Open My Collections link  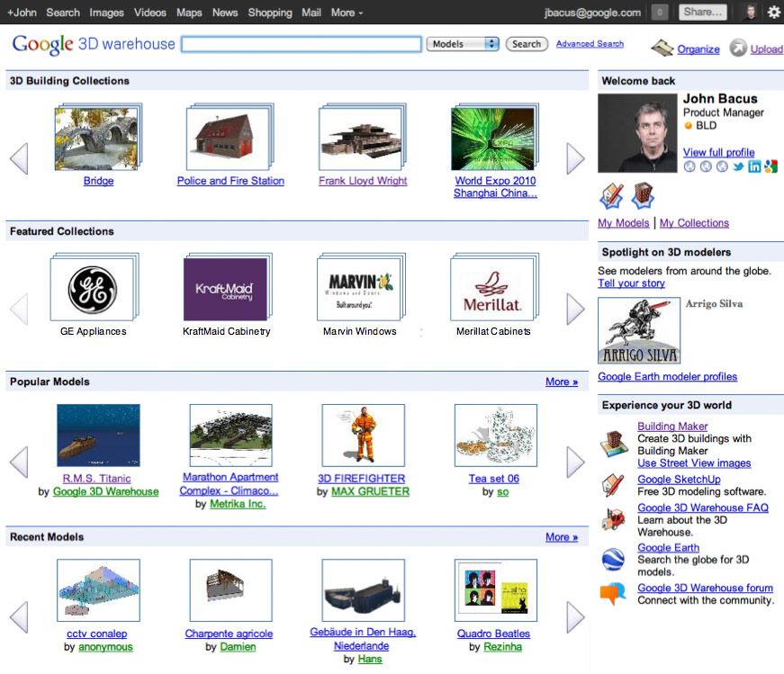point(695,223)
